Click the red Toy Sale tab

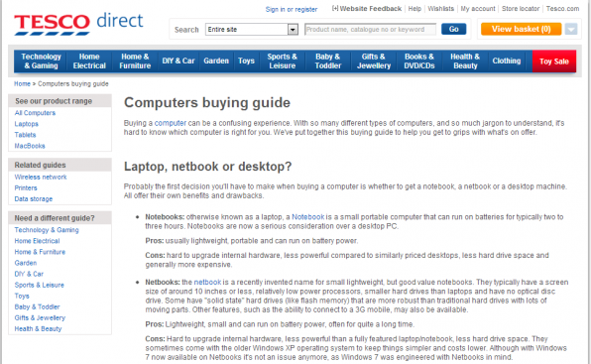(x=554, y=61)
